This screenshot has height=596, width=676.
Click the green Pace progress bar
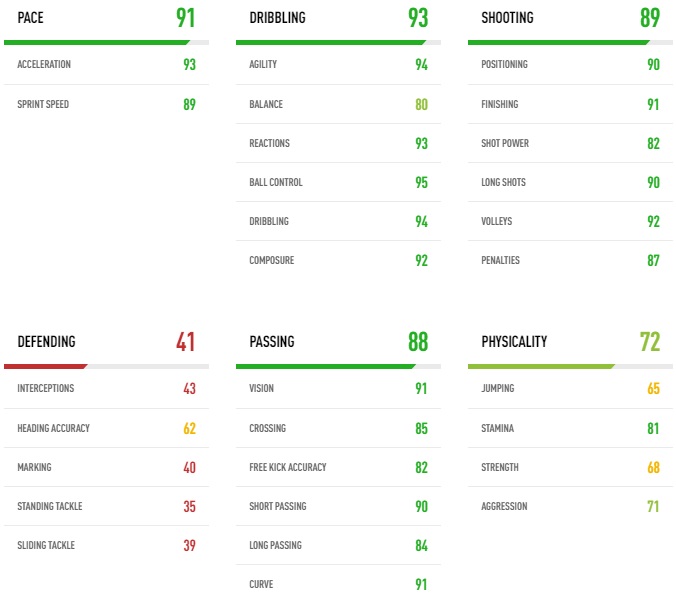tap(97, 43)
